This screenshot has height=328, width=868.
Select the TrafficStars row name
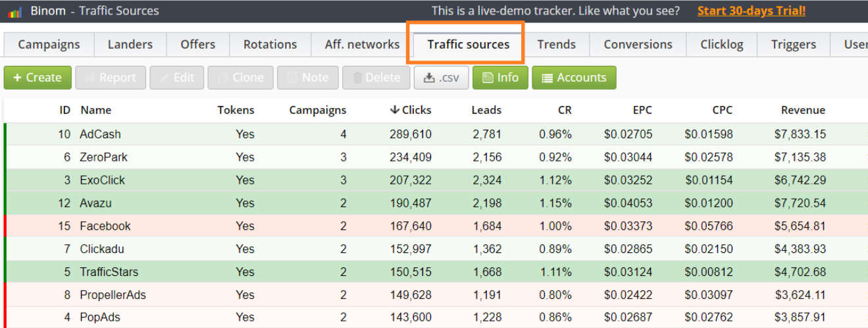click(x=109, y=272)
